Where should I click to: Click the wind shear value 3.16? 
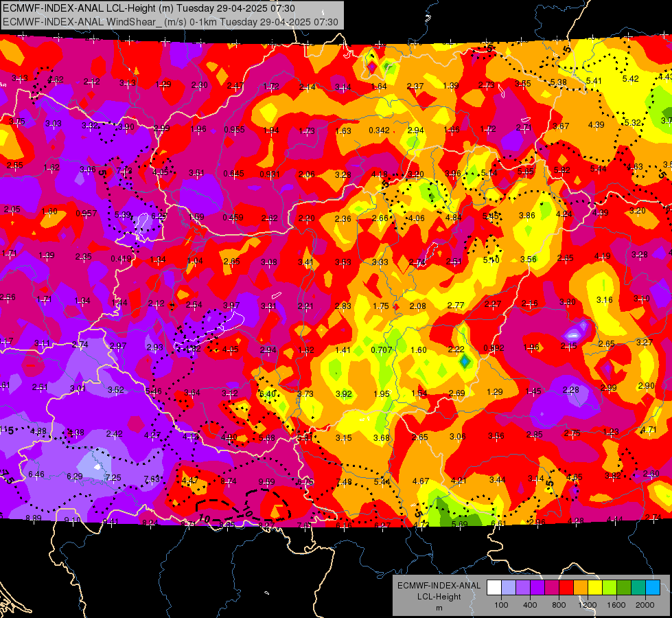(x=605, y=300)
